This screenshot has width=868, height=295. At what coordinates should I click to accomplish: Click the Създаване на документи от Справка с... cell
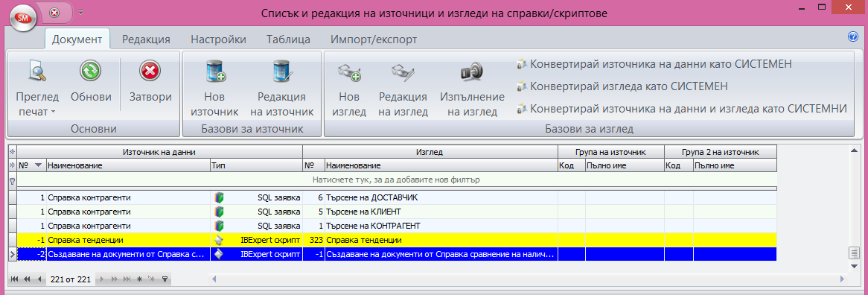pyautogui.click(x=128, y=255)
